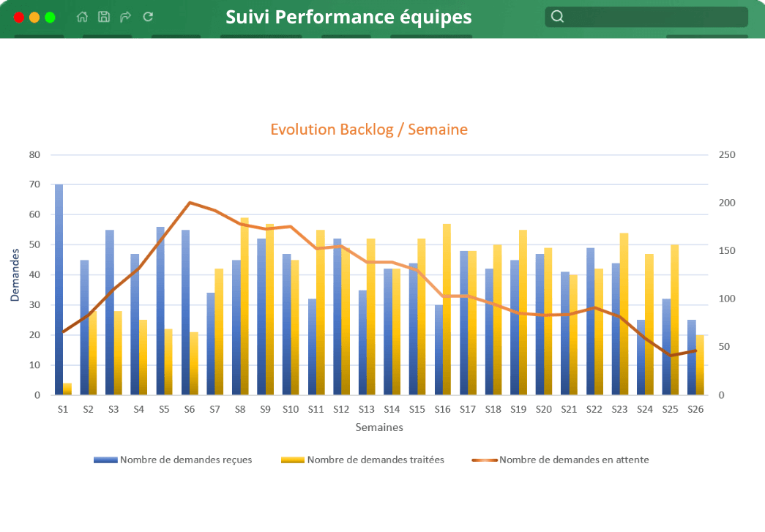Click the yellow gradient bar at S16

point(447,307)
